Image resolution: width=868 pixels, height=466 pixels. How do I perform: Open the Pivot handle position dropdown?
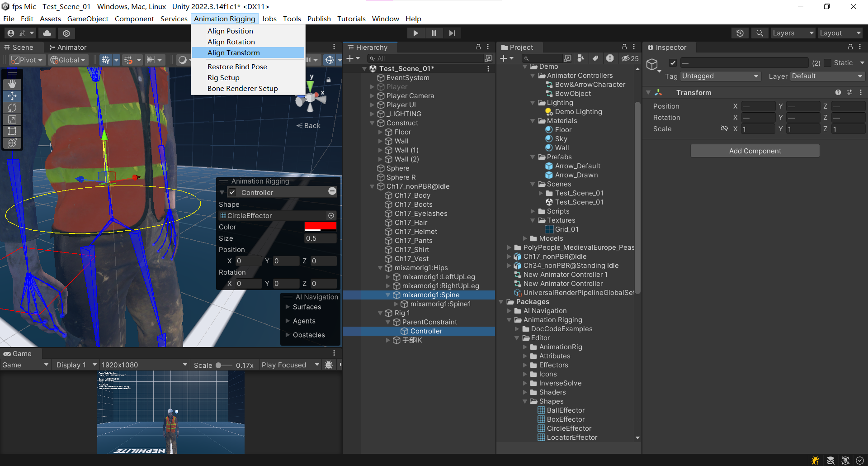pos(27,60)
